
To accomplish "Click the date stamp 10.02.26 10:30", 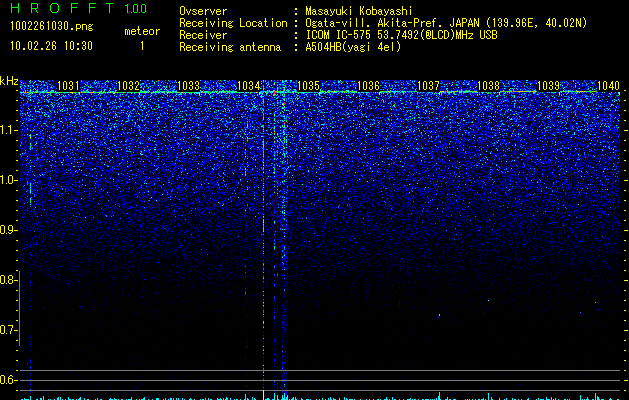I will (x=51, y=46).
